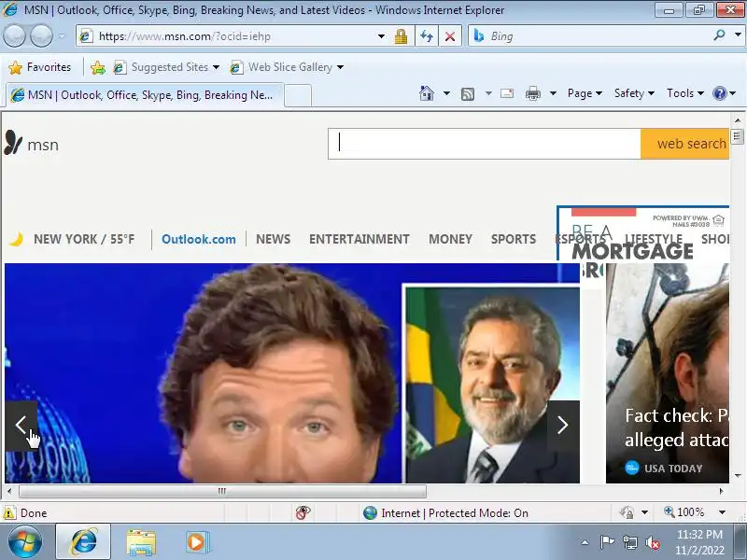The height and width of the screenshot is (560, 747).
Task: Open the Page menu
Action: point(585,93)
